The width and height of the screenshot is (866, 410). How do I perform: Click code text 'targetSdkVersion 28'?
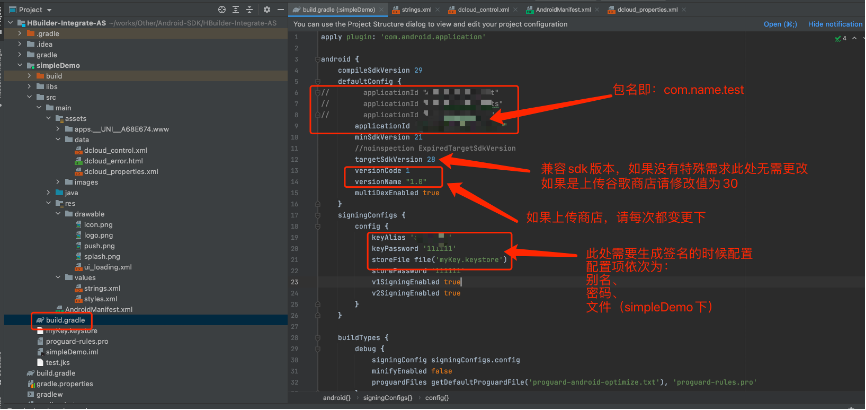(x=395, y=159)
